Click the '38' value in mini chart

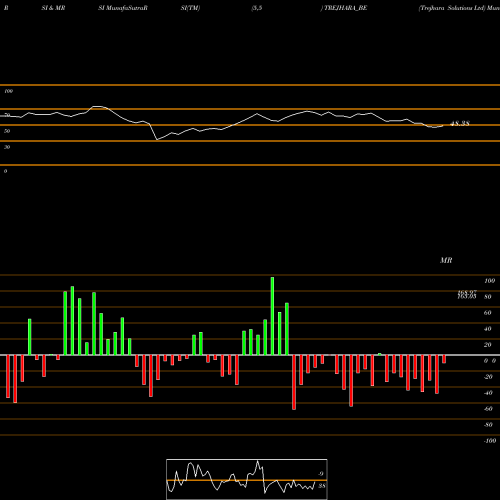pos(321,486)
